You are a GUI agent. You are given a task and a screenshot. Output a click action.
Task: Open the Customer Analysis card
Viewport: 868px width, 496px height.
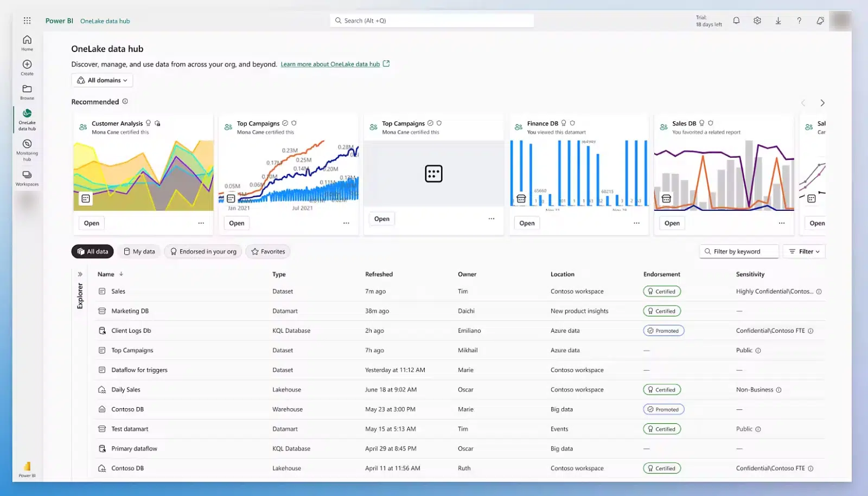(x=92, y=223)
